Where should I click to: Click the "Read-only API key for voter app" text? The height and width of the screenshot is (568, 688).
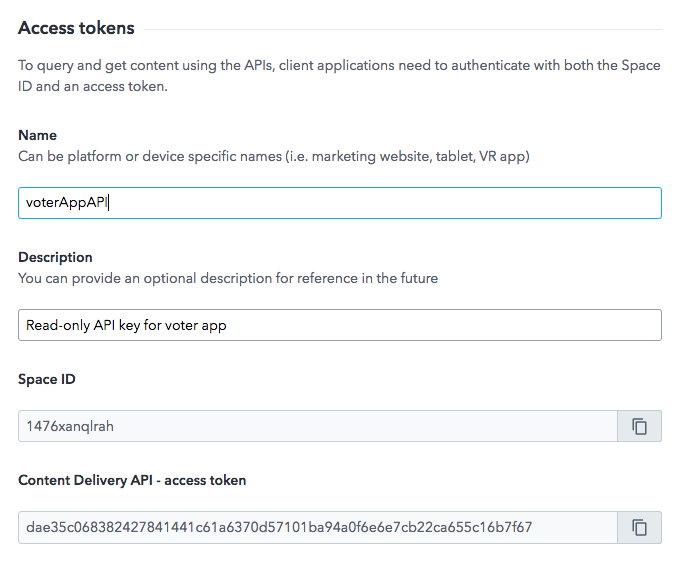pos(126,325)
